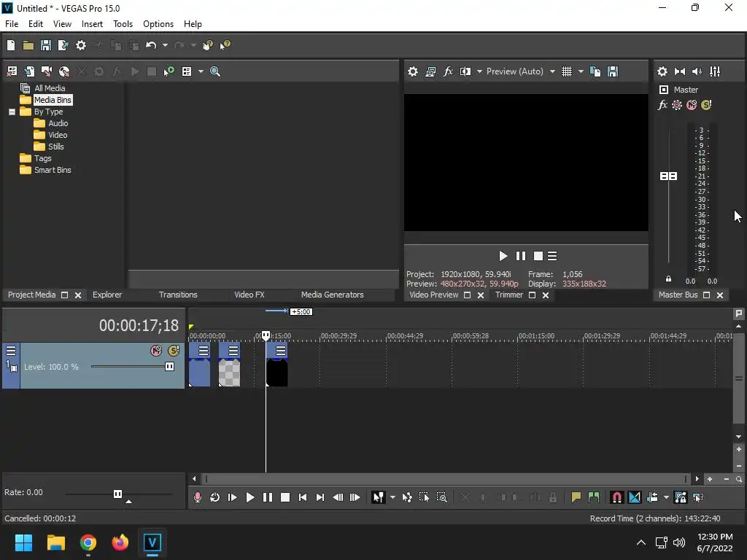Open Master FX button
The width and height of the screenshot is (747, 560).
(x=662, y=105)
